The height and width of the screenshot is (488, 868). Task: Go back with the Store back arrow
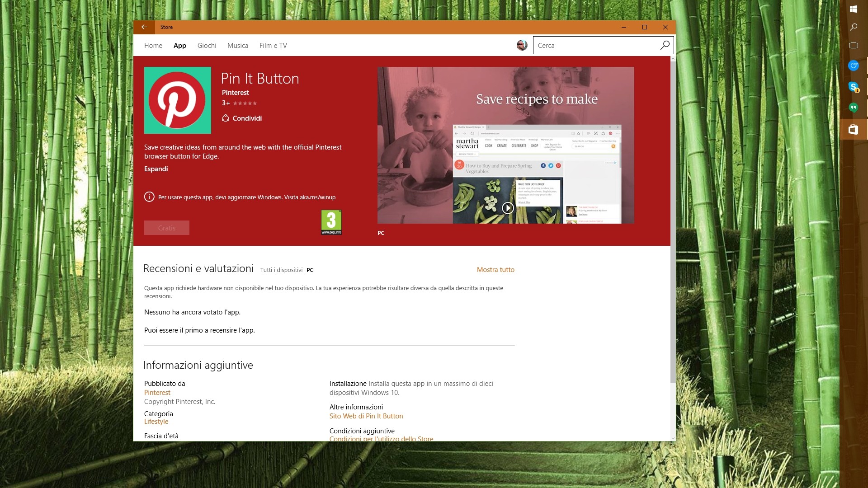[x=145, y=27]
